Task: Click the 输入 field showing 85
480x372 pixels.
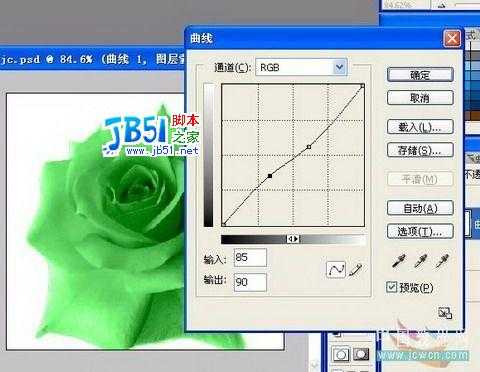Action: click(x=250, y=257)
